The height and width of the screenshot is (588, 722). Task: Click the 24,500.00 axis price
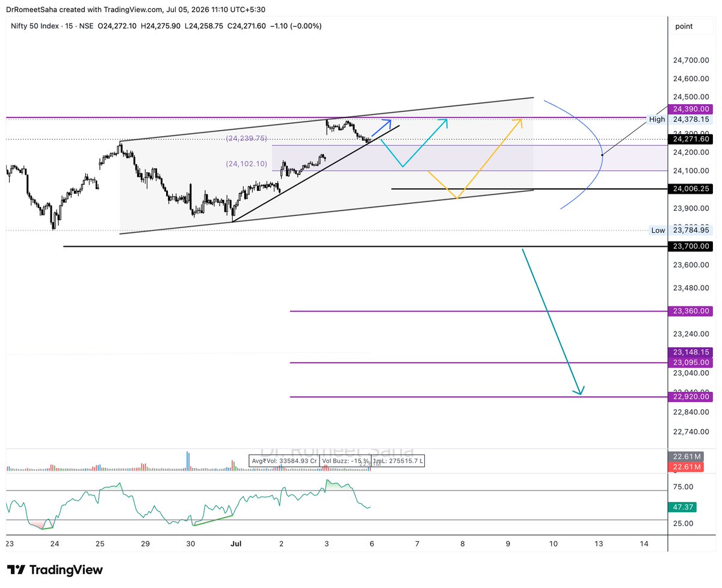point(691,97)
